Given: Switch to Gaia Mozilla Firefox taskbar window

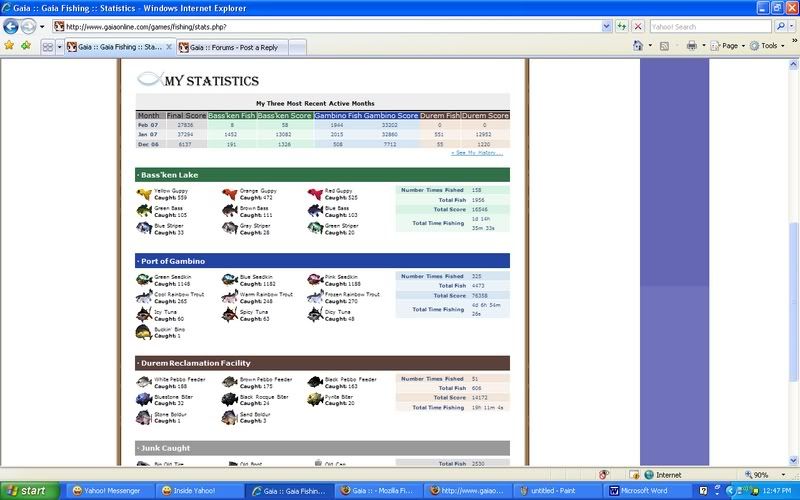Looking at the screenshot, I should (x=378, y=491).
